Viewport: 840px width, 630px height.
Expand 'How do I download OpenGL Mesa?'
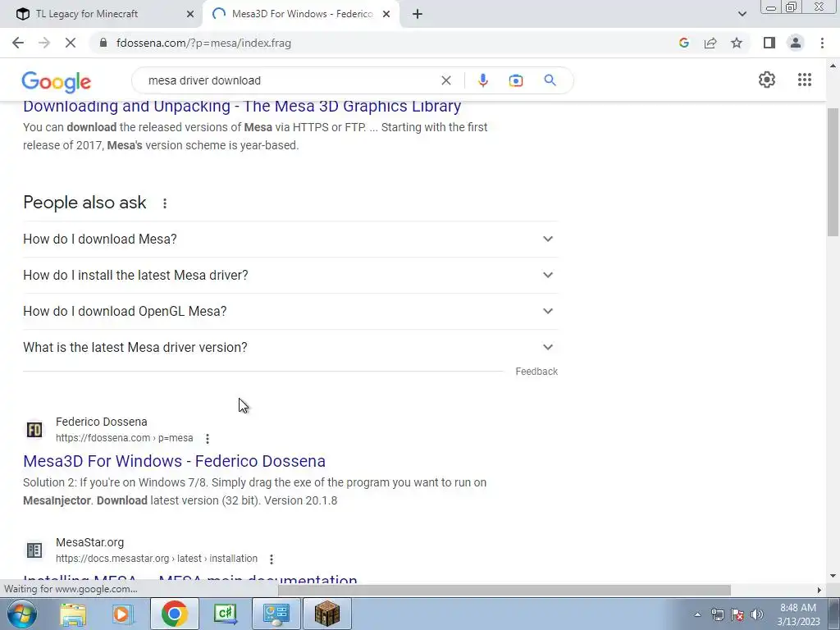click(x=290, y=311)
